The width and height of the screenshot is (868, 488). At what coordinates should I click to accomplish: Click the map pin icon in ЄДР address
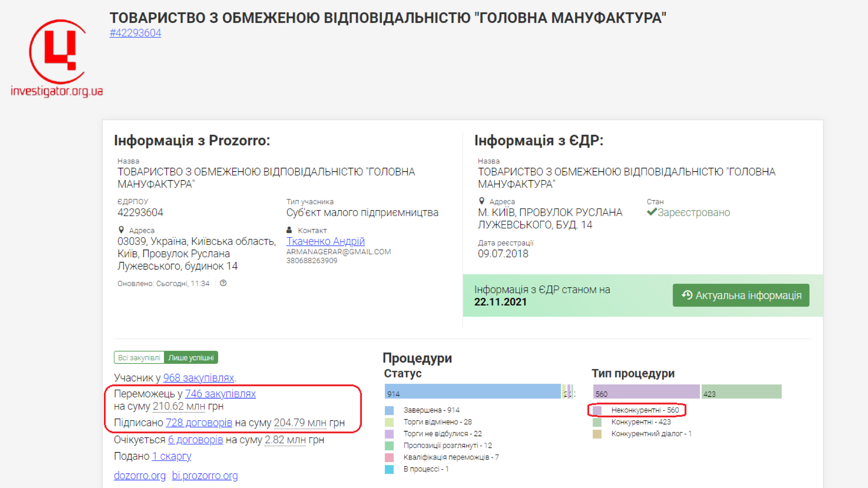(481, 201)
